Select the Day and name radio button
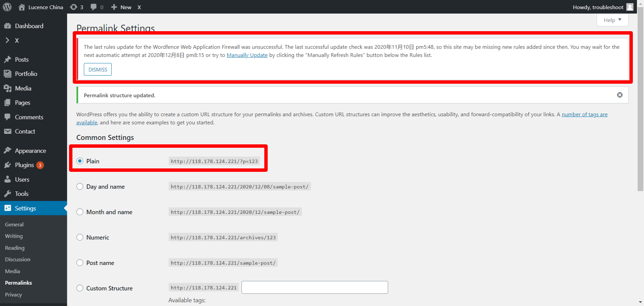The height and width of the screenshot is (306, 644). (x=80, y=186)
